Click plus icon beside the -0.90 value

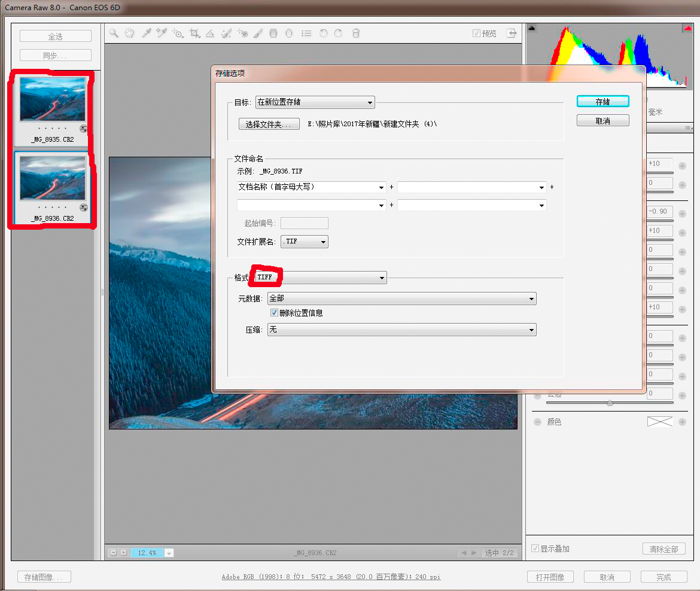click(682, 214)
